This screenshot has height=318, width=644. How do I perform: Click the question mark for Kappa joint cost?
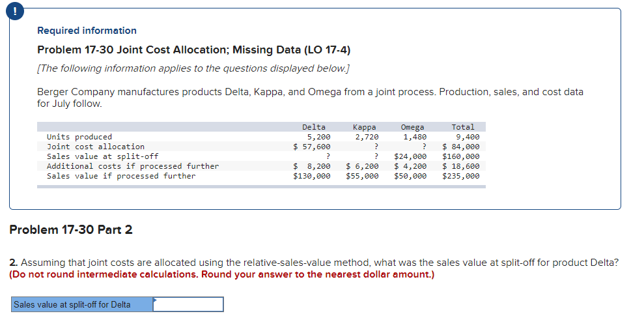(376, 147)
